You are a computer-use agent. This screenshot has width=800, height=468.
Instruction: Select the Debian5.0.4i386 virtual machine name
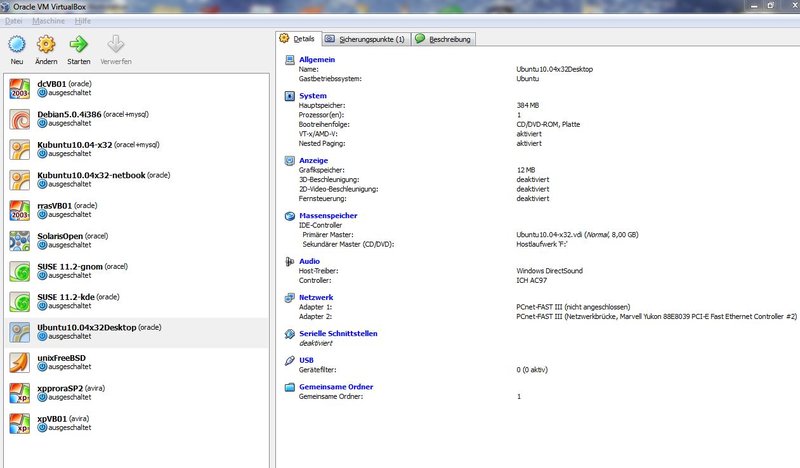click(69, 114)
